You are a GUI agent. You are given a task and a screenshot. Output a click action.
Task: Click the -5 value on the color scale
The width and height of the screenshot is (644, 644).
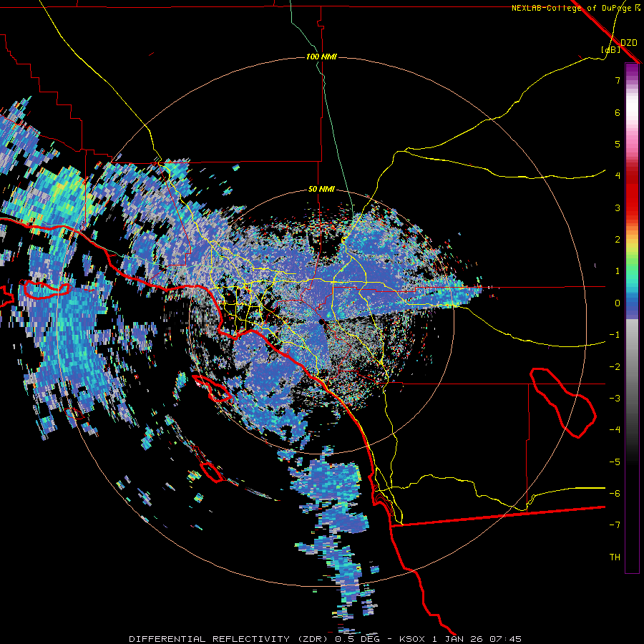click(x=615, y=462)
